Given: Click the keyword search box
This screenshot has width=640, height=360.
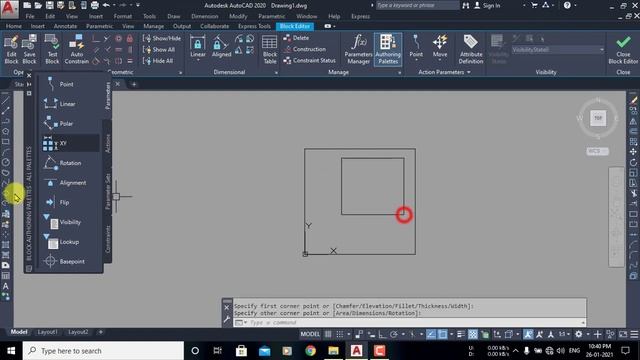Looking at the screenshot, I should point(417,5).
